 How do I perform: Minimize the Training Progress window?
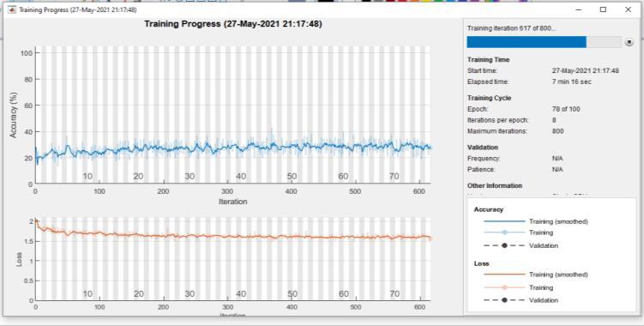[579, 9]
